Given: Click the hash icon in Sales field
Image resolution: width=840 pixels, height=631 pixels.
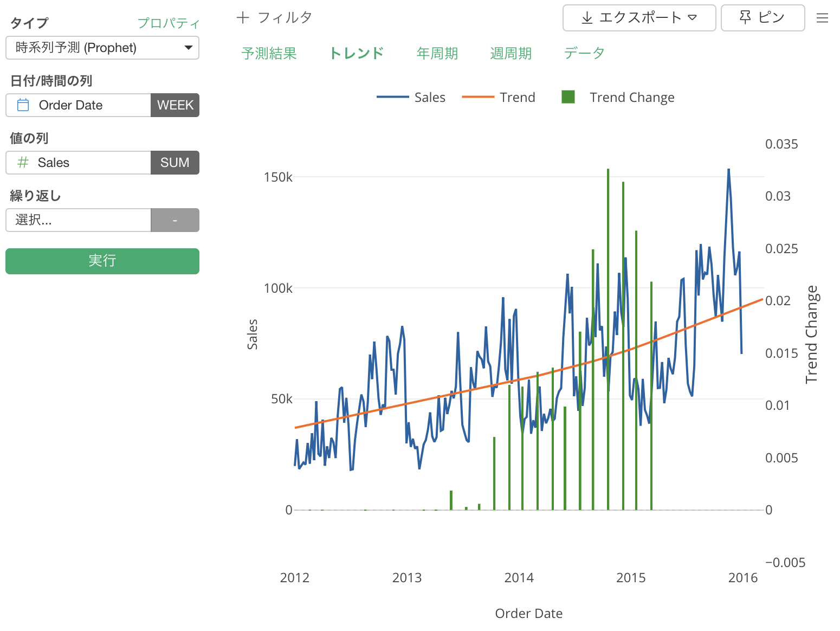Looking at the screenshot, I should click(23, 163).
